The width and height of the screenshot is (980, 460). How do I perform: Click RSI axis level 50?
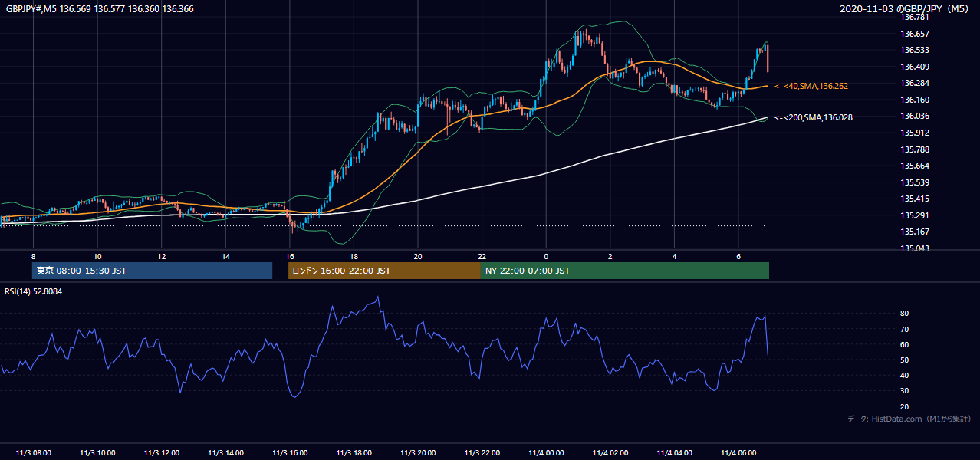coord(905,360)
